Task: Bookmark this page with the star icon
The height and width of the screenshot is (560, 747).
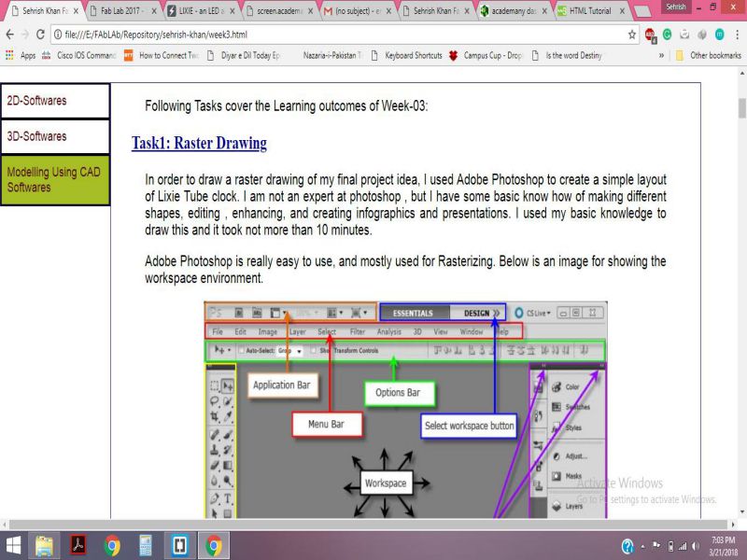Action: [x=632, y=35]
